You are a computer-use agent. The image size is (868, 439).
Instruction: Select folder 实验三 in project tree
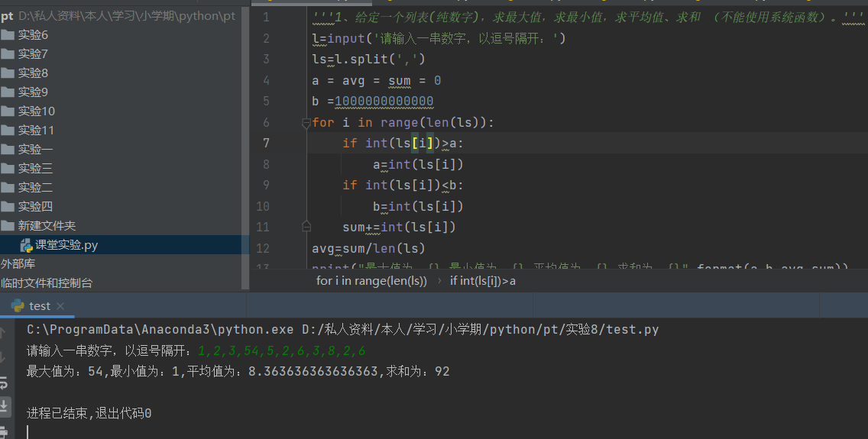pyautogui.click(x=35, y=168)
